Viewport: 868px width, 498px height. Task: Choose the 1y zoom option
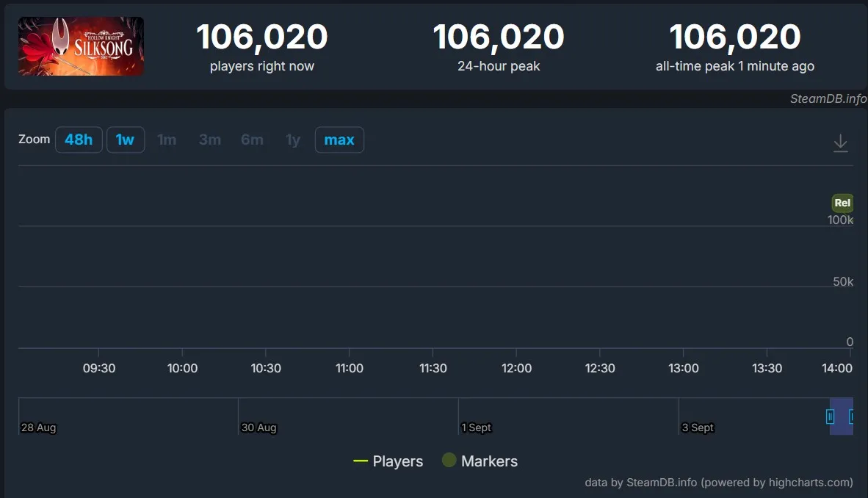click(x=293, y=140)
